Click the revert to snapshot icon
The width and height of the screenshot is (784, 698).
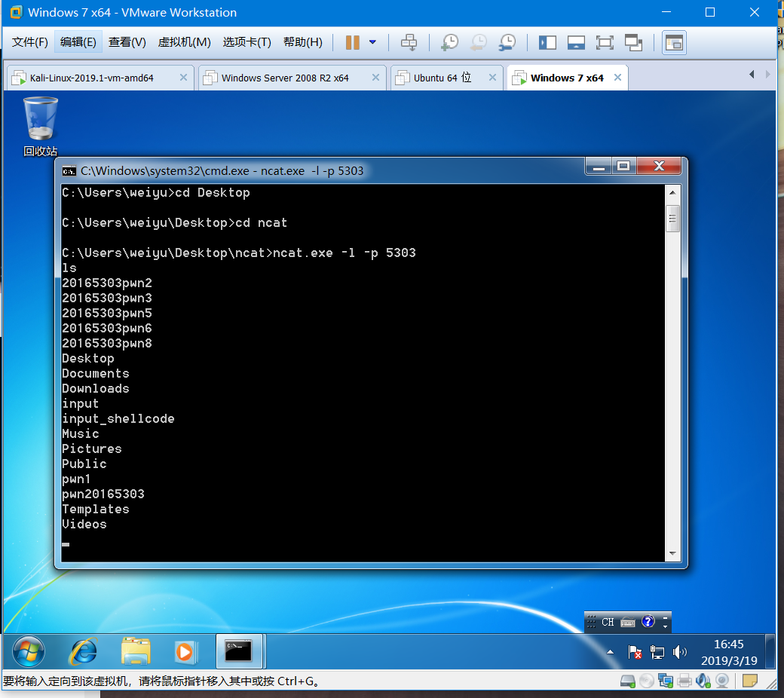(479, 42)
